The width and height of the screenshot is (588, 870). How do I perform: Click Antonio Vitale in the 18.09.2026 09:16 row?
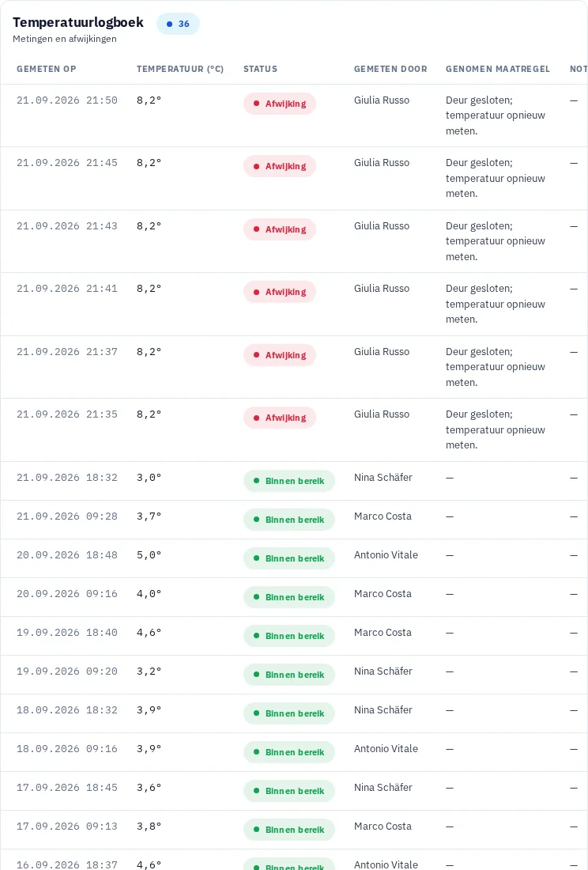pos(386,749)
